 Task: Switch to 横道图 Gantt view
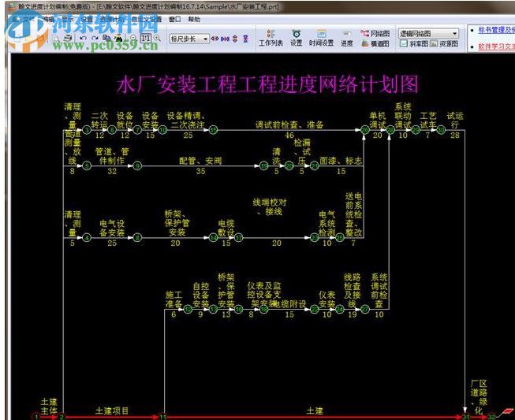(x=375, y=43)
